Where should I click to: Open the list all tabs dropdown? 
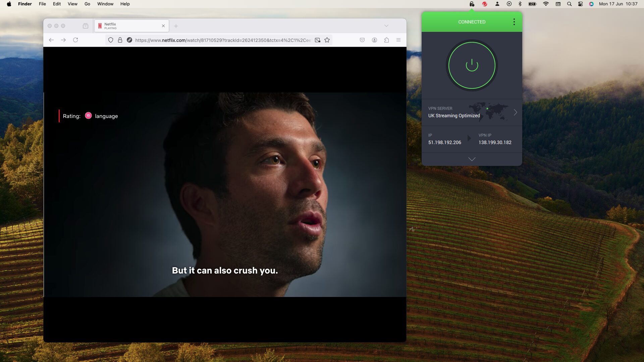coord(386,26)
